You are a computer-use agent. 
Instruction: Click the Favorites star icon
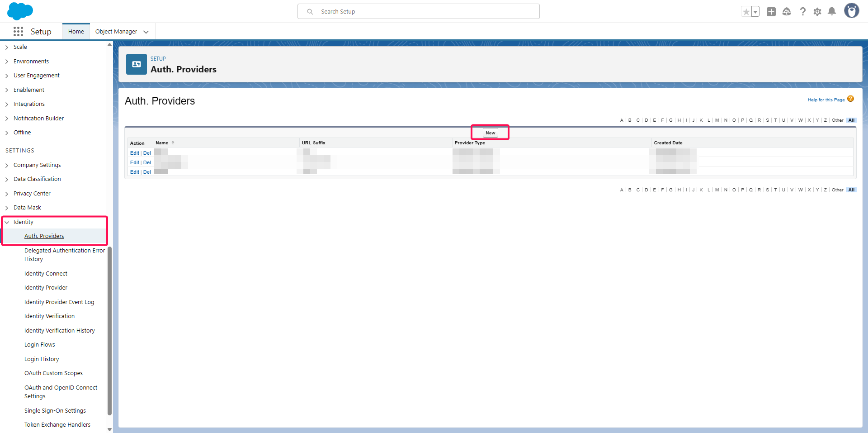[x=746, y=12]
